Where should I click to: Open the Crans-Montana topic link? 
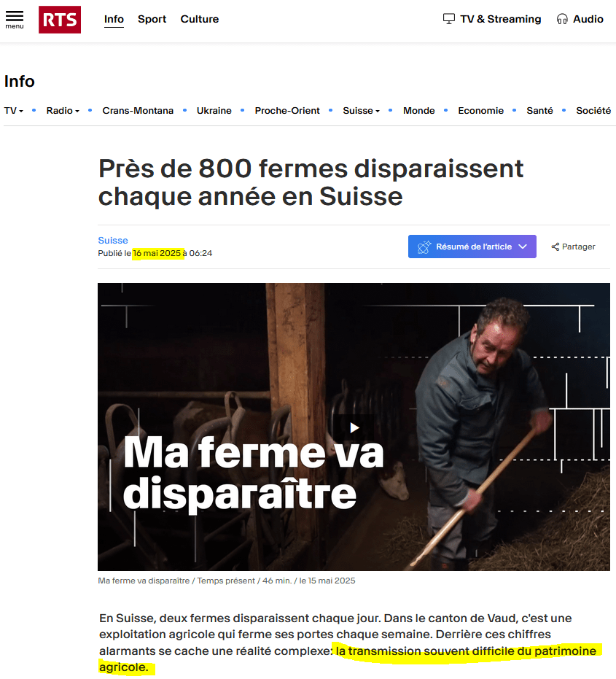pos(138,111)
